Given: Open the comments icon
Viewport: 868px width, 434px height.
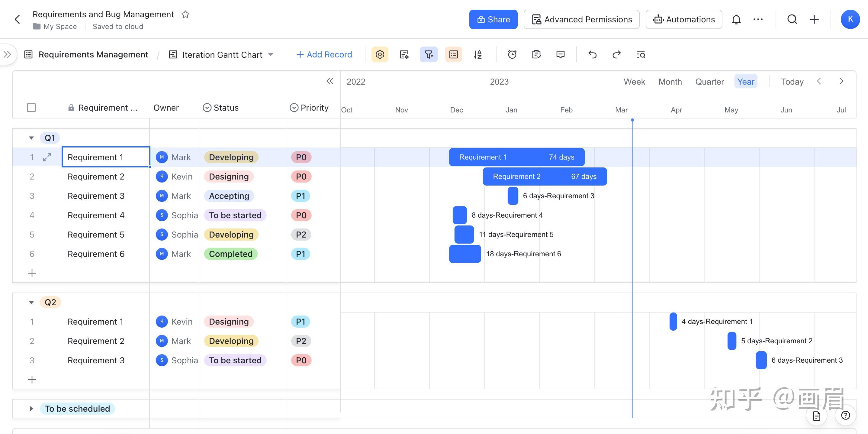Looking at the screenshot, I should click(560, 54).
